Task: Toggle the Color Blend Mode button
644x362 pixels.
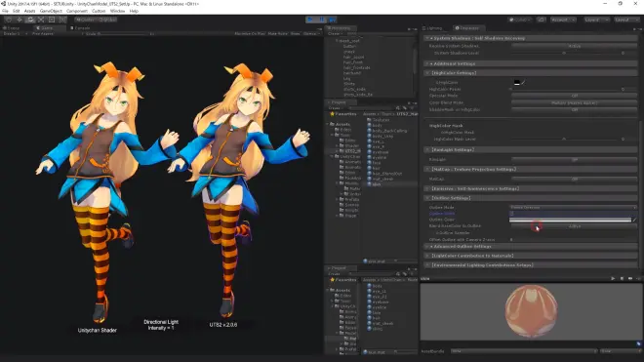Action: click(574, 102)
